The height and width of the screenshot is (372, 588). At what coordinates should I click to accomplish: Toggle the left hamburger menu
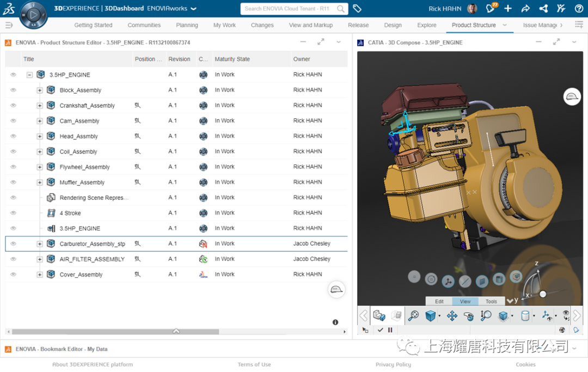tap(9, 25)
